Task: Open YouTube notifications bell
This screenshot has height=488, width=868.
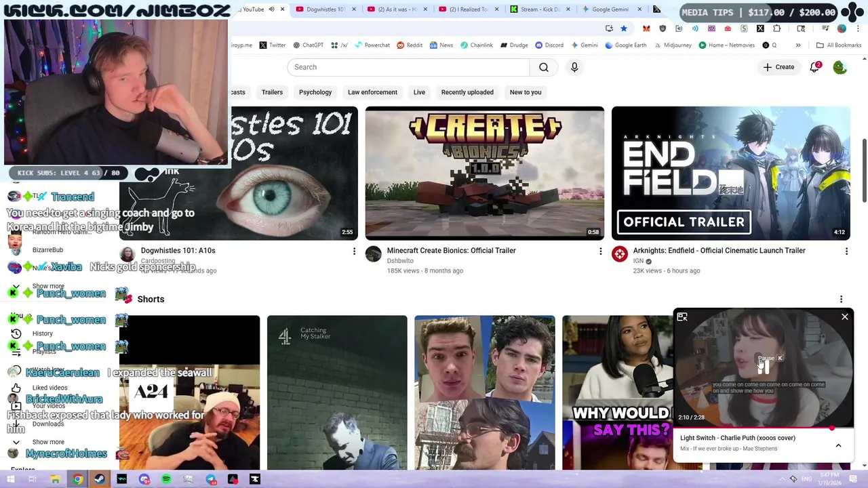Action: tap(814, 67)
